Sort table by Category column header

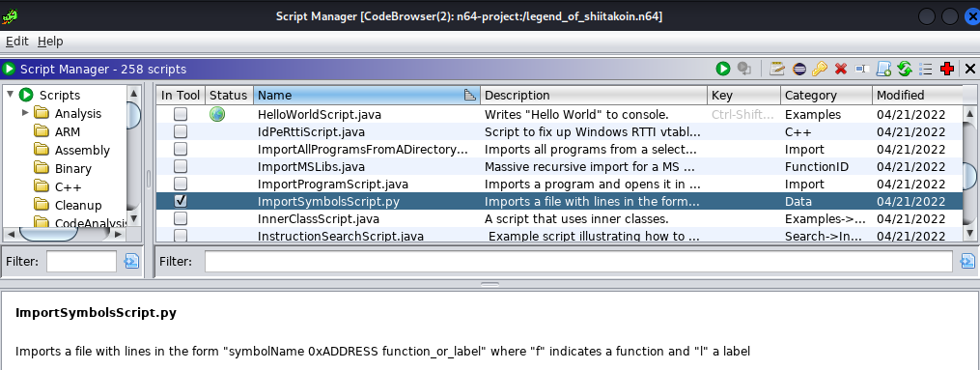tap(826, 95)
